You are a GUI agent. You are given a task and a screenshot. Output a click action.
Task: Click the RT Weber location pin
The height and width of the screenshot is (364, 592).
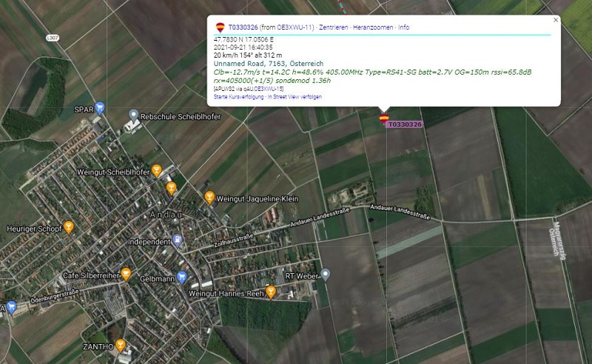[x=325, y=274]
